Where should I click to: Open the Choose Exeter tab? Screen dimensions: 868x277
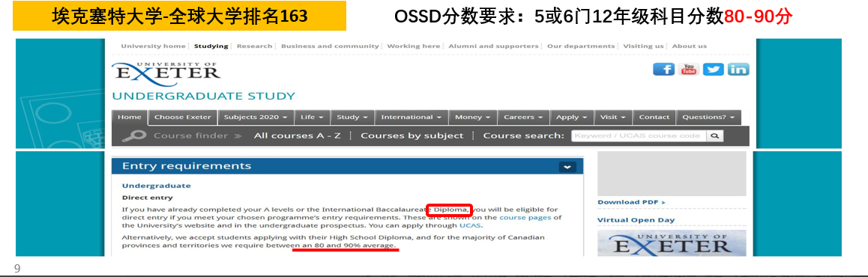pos(183,118)
